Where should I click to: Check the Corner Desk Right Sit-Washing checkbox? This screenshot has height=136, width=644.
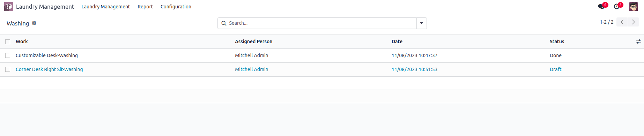(x=8, y=69)
